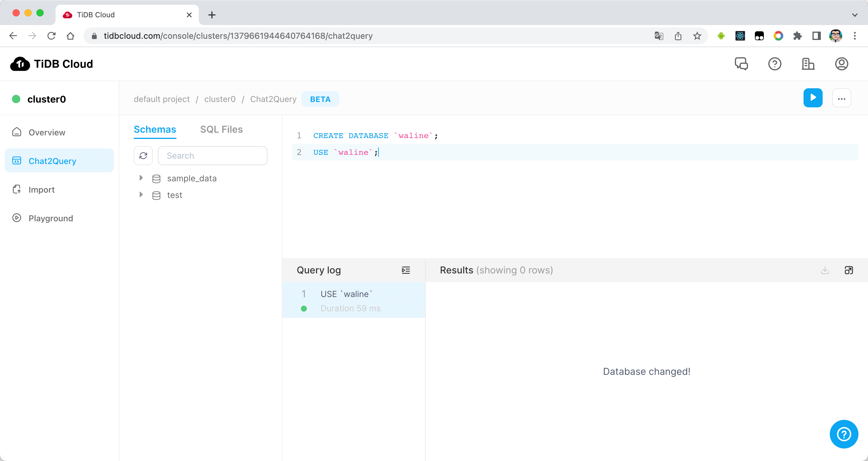The image size is (868, 461).
Task: Switch to the SQL Files tab
Action: coord(221,129)
